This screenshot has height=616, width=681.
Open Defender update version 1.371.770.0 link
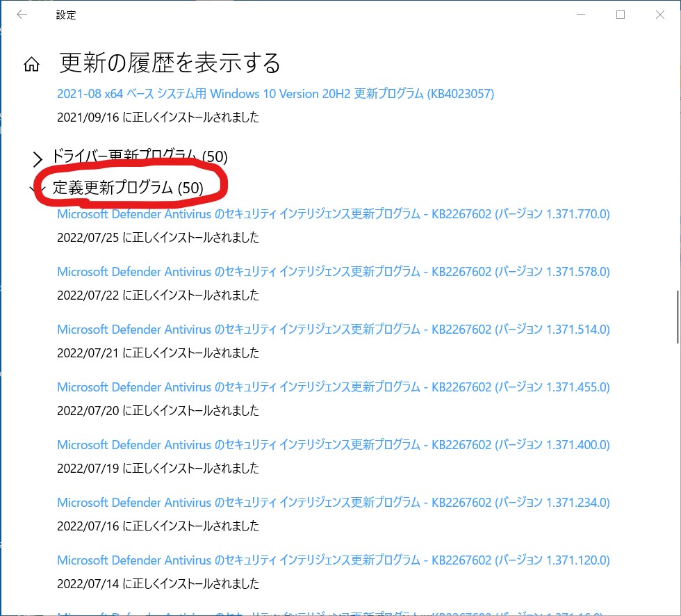(x=334, y=214)
